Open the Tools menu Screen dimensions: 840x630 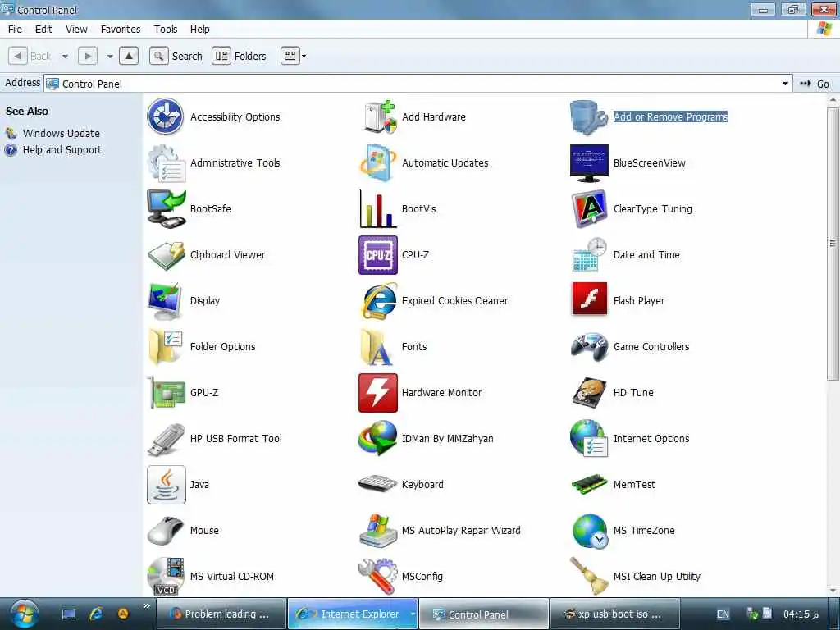click(166, 29)
